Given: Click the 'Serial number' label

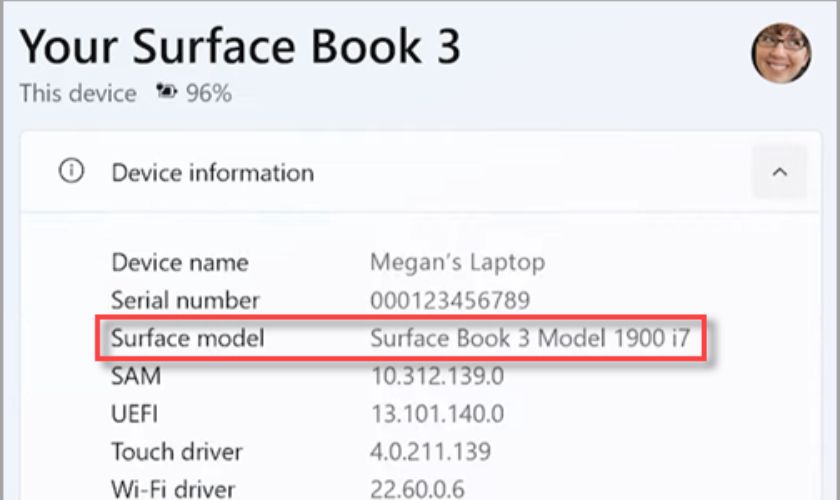Looking at the screenshot, I should tap(185, 300).
